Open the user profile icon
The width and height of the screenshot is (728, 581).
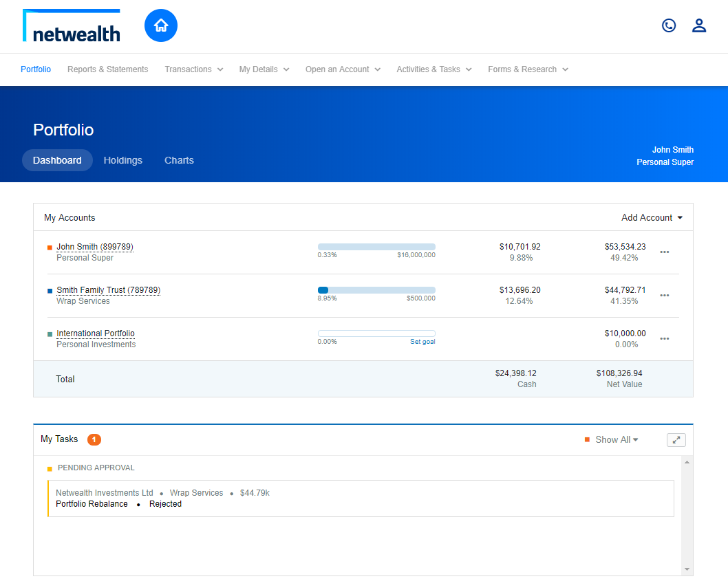tap(698, 25)
